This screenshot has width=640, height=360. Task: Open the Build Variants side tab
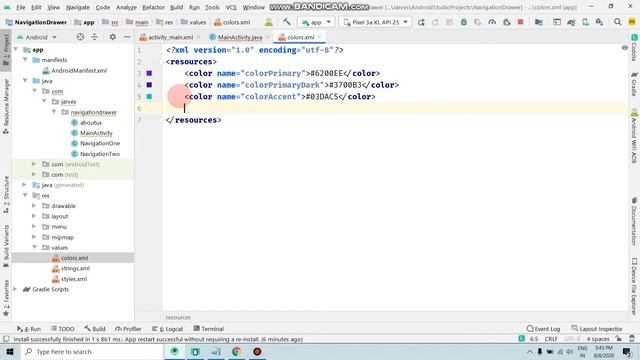[6, 246]
